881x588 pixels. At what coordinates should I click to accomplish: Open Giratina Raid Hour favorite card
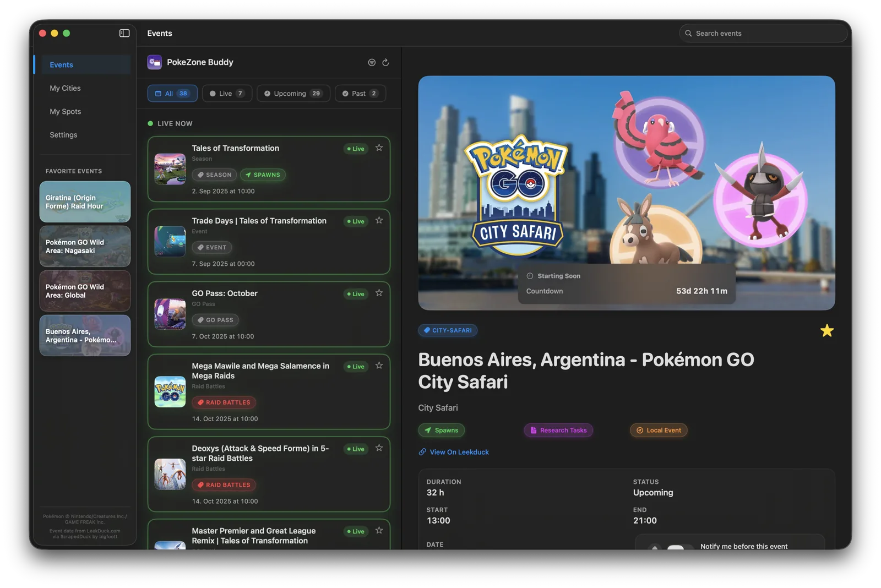click(85, 202)
